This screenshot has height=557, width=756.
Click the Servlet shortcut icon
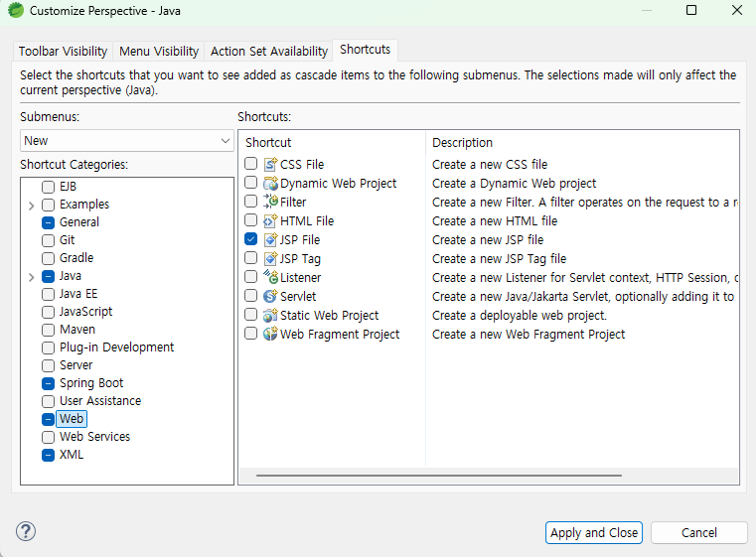click(271, 296)
